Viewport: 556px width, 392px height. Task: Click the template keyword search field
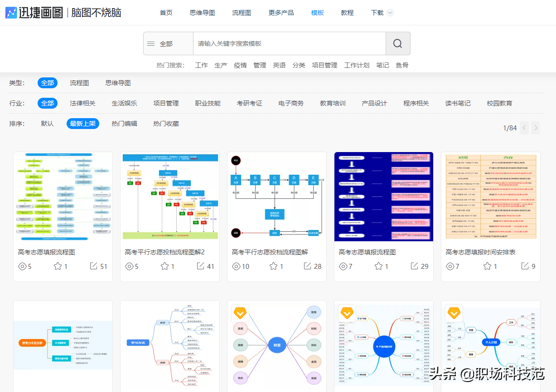click(x=290, y=43)
